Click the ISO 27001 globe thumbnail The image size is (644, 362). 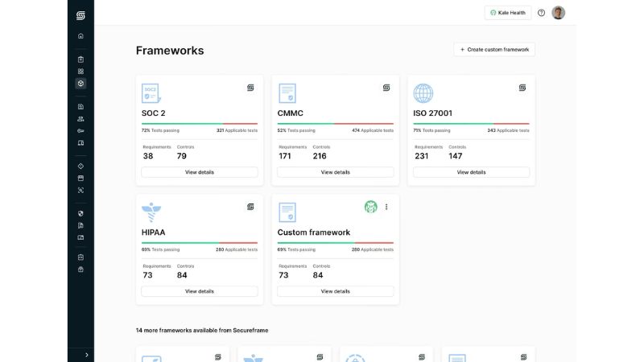click(x=423, y=93)
